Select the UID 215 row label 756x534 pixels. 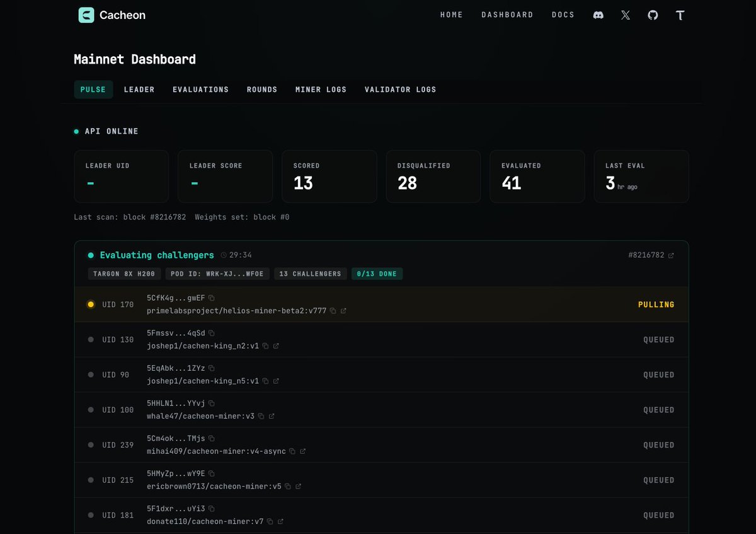click(118, 480)
